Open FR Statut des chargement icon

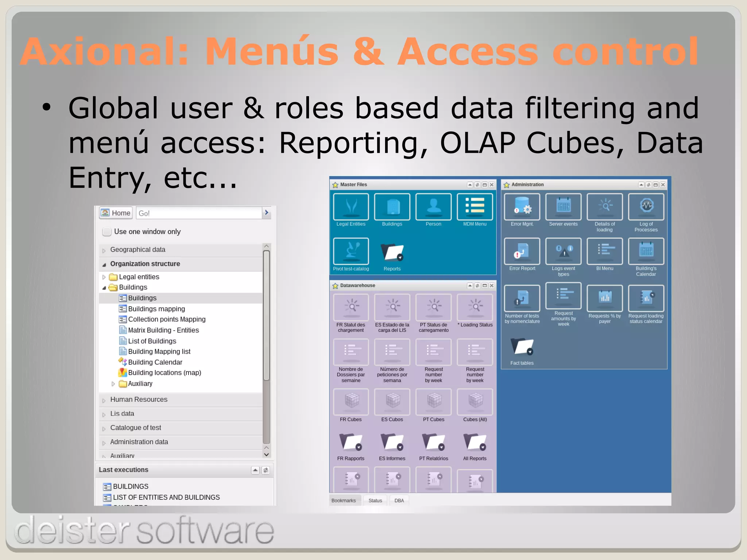(351, 308)
